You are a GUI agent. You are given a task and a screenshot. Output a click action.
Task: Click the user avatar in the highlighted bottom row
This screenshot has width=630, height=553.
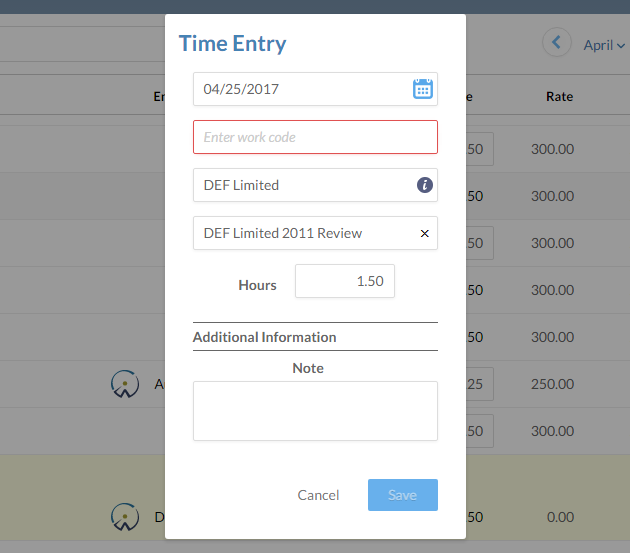(124, 516)
